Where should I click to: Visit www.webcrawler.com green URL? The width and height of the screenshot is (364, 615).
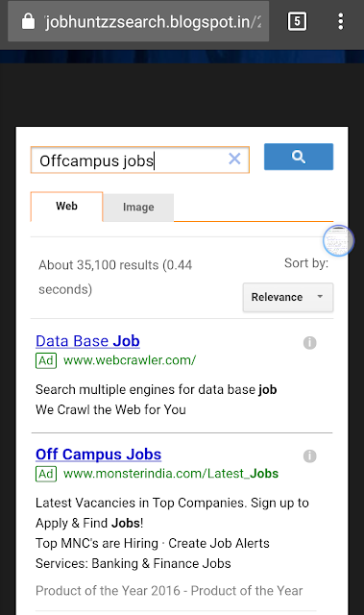[x=130, y=360]
